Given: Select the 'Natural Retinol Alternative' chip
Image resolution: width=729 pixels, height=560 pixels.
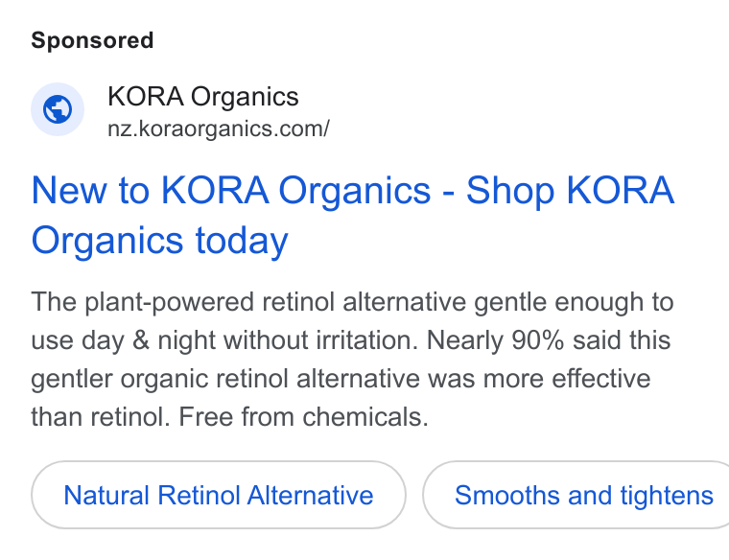Looking at the screenshot, I should point(219,495).
